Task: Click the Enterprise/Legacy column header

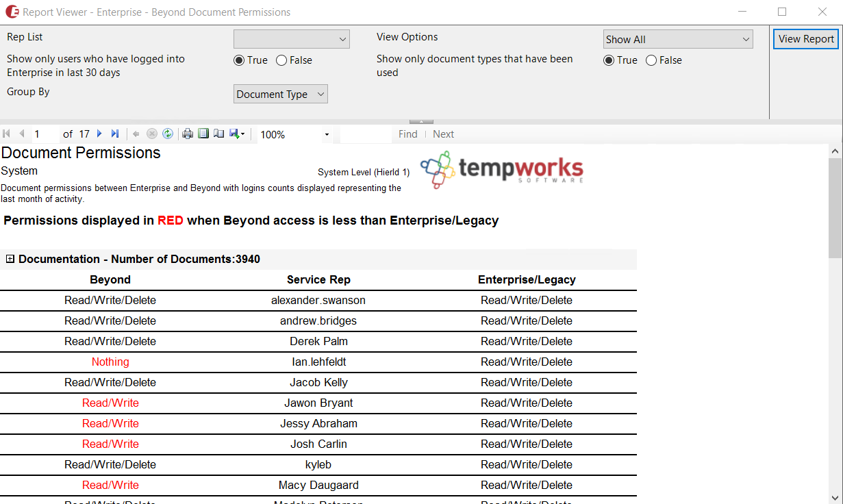Action: (527, 279)
